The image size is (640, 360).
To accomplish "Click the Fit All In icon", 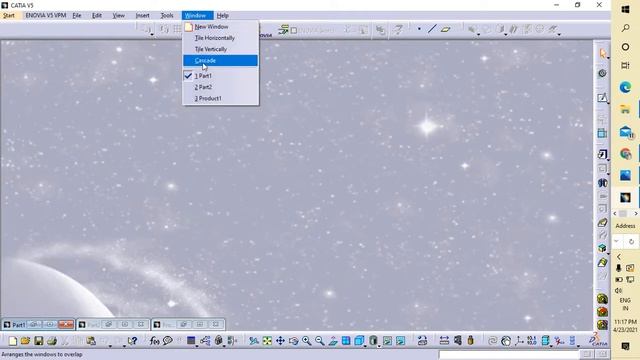I will 267,341.
